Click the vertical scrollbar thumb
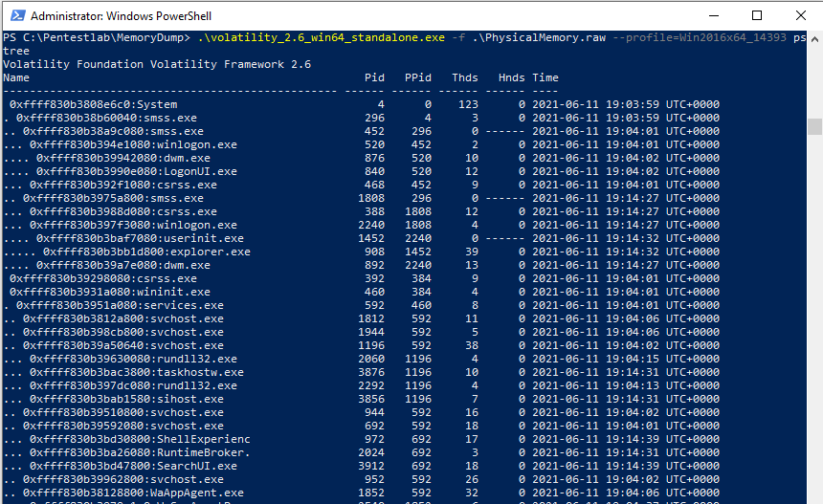This screenshot has height=504, width=823. click(x=814, y=126)
